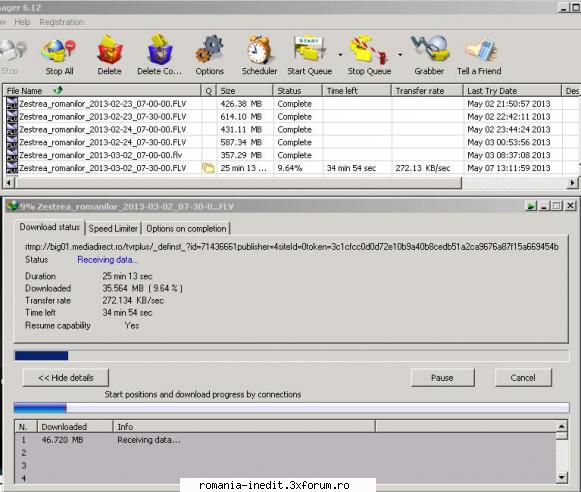Screen dimensions: 581x492
Task: Click the May 02 21:50:57 2013 date
Action: click(x=509, y=104)
